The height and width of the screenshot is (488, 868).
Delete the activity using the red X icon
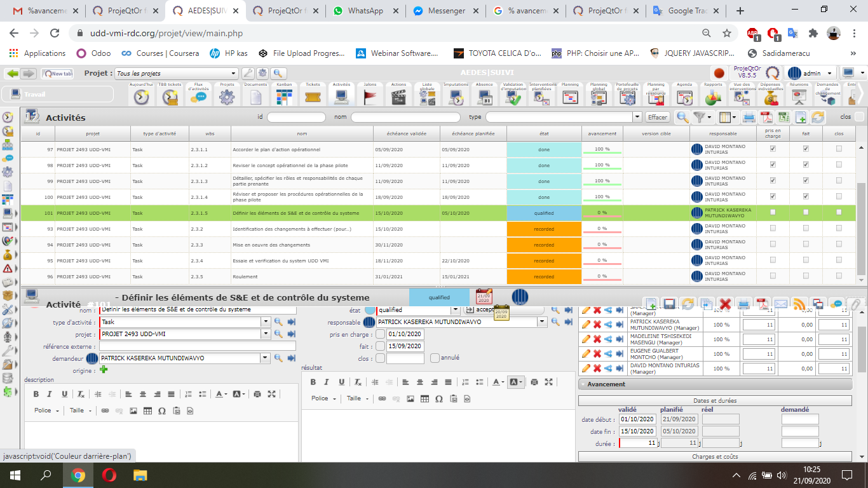(x=725, y=304)
